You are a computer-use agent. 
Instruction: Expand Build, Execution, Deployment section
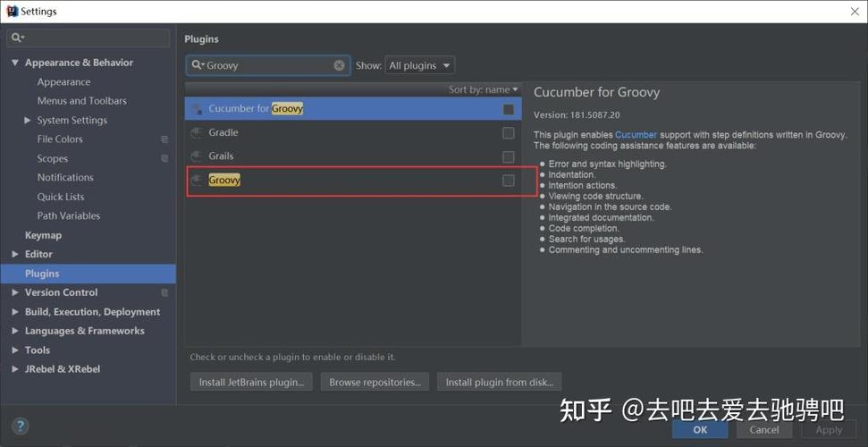pos(15,312)
